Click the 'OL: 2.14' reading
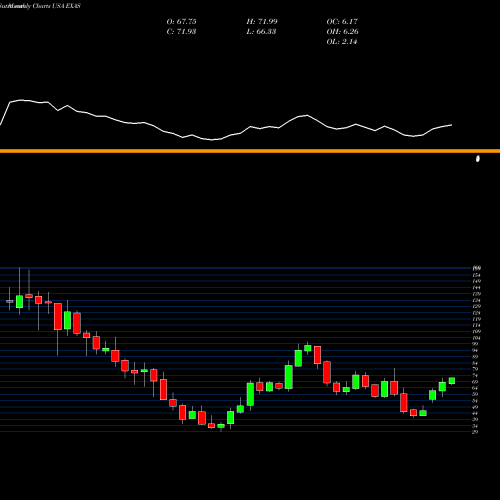This screenshot has height=500, width=500. point(342,42)
